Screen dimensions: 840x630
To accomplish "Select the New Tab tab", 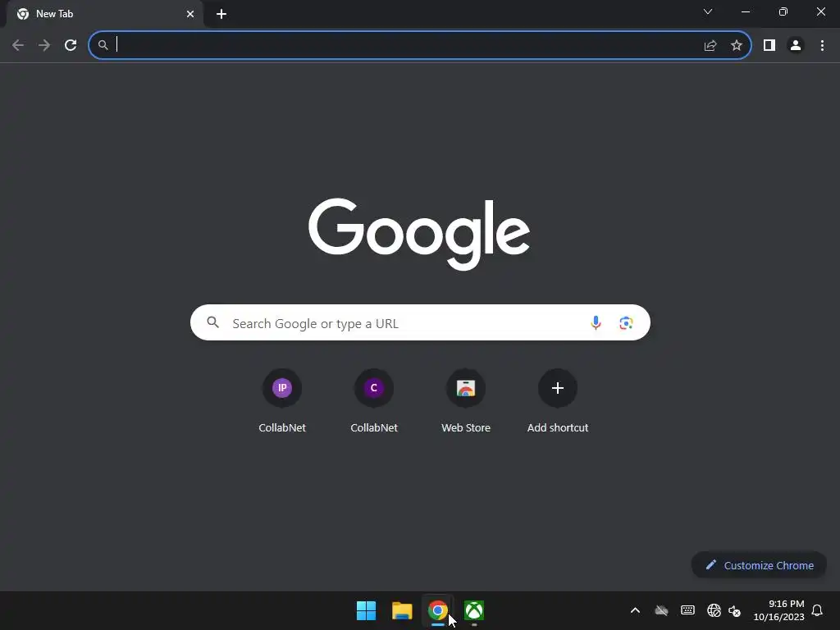I will [104, 14].
